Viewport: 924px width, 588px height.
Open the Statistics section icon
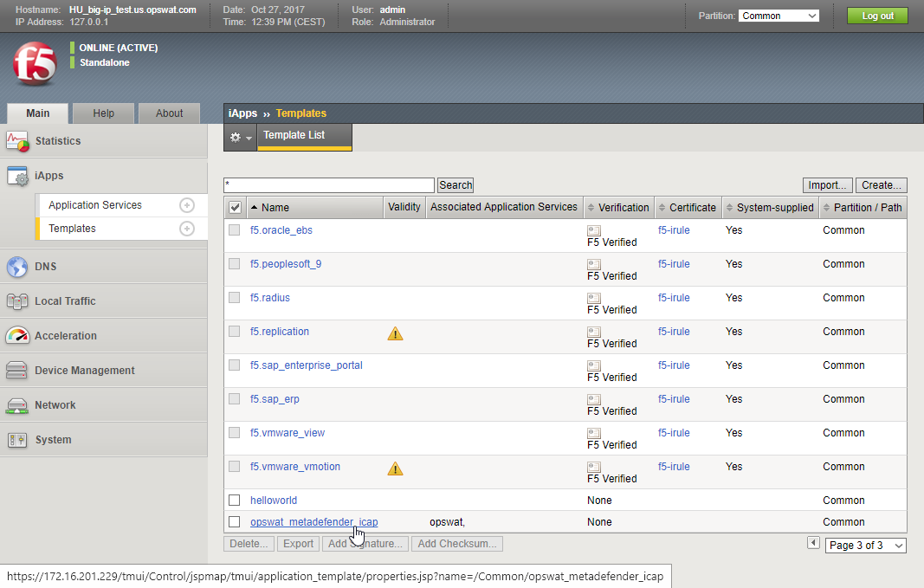click(17, 141)
